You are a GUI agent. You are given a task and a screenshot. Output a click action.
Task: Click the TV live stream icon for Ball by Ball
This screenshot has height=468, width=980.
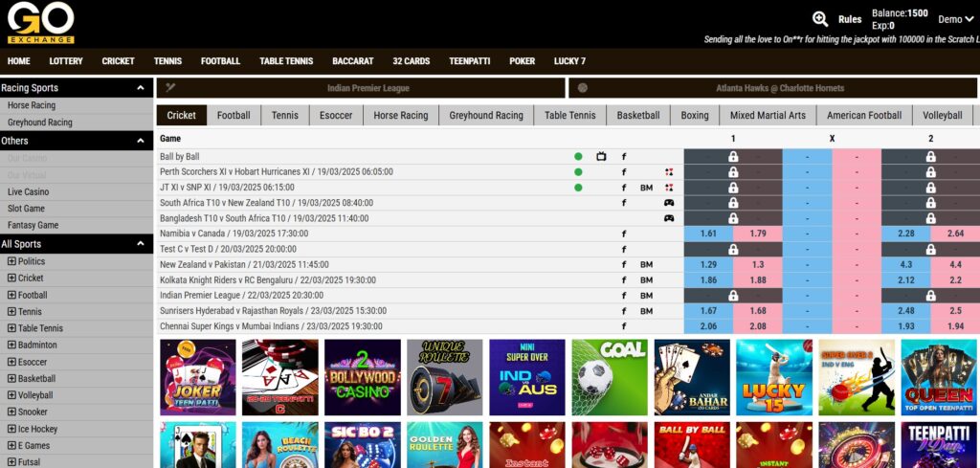point(601,156)
